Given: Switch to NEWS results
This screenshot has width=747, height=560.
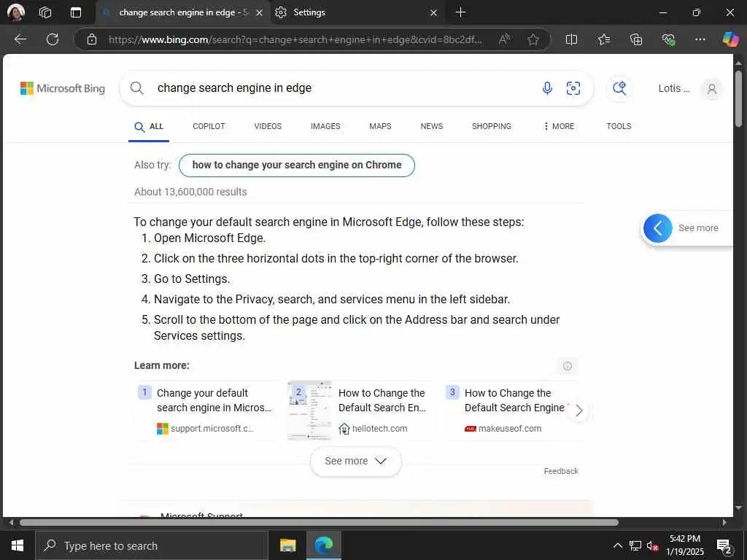Looking at the screenshot, I should tap(432, 126).
